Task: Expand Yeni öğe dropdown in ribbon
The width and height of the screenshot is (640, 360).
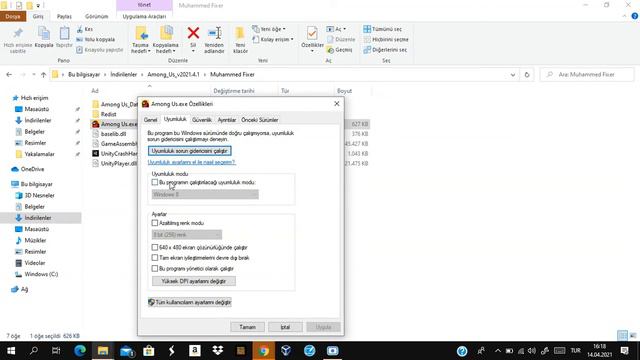Action: (x=269, y=29)
